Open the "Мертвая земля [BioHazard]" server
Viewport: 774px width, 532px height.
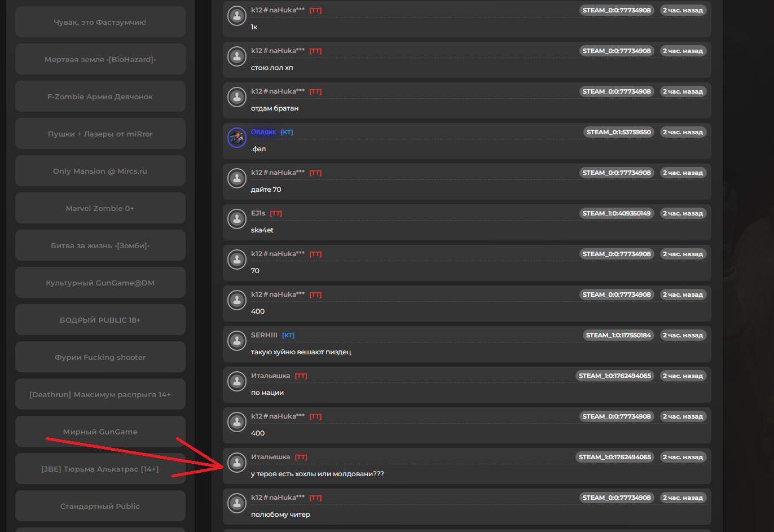100,59
